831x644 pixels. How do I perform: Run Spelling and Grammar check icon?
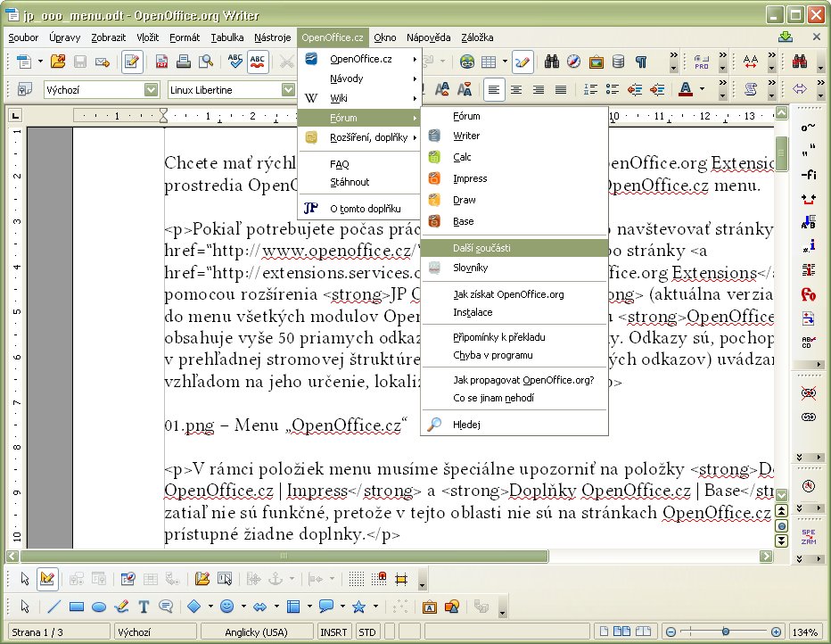point(234,62)
